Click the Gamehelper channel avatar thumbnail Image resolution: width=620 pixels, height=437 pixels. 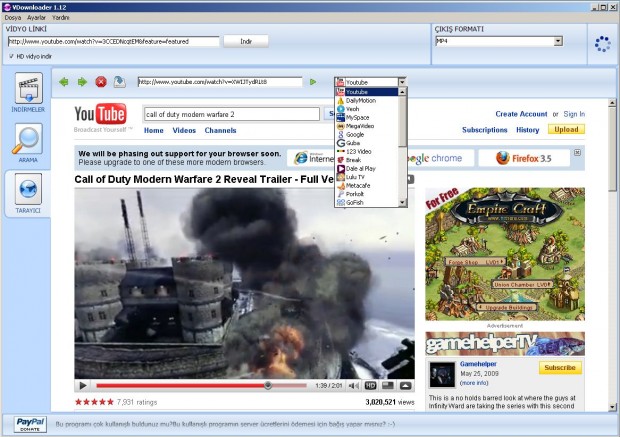(442, 375)
